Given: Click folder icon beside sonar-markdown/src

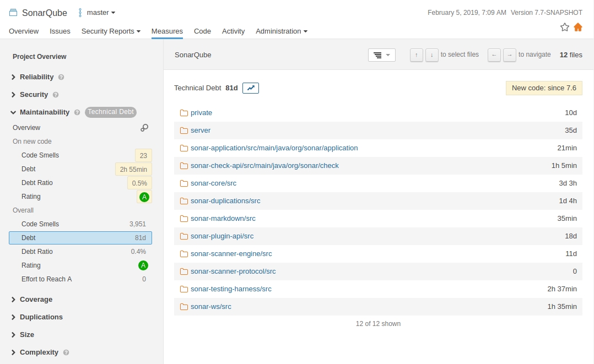Looking at the screenshot, I should pos(183,219).
